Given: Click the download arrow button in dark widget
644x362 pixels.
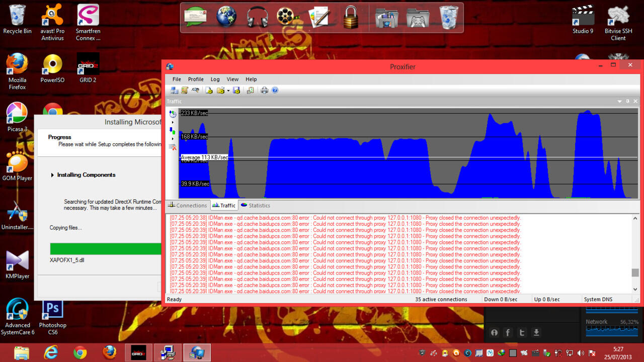Looking at the screenshot, I should 536,332.
